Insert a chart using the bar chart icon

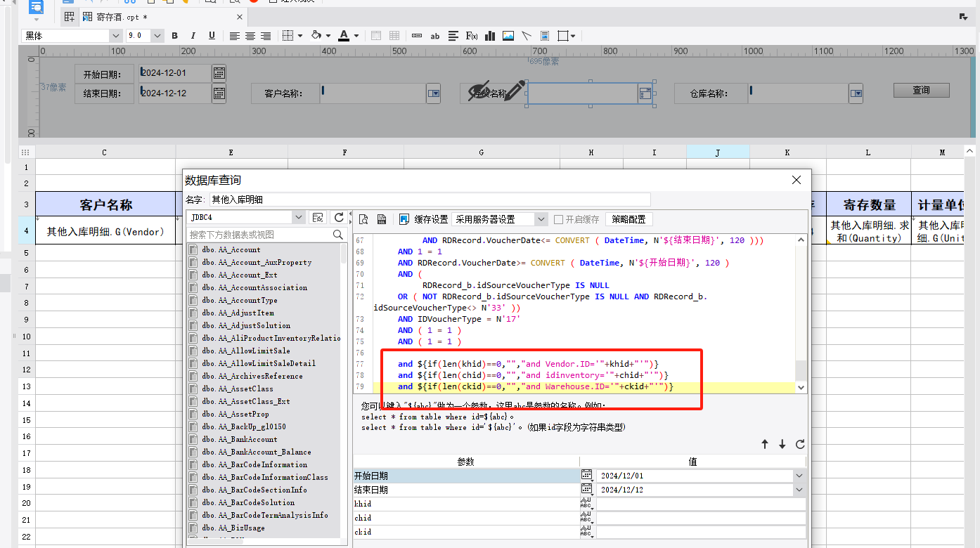click(490, 36)
